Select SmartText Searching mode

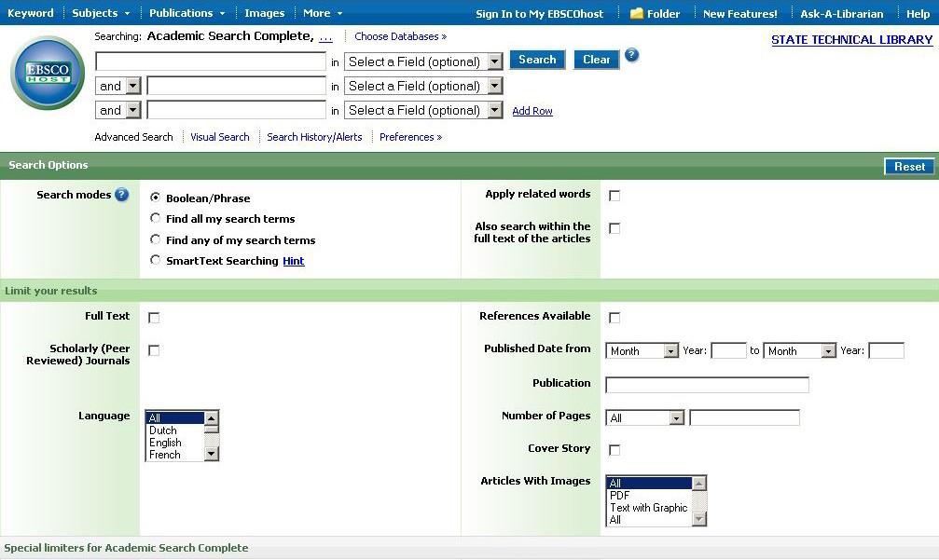[x=155, y=260]
